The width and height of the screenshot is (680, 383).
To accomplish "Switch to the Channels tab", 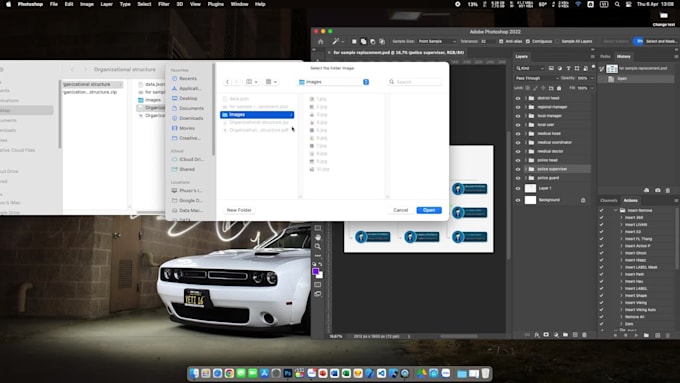I will point(608,200).
